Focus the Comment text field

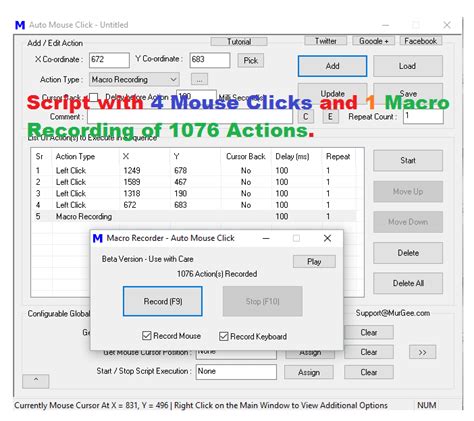point(190,117)
